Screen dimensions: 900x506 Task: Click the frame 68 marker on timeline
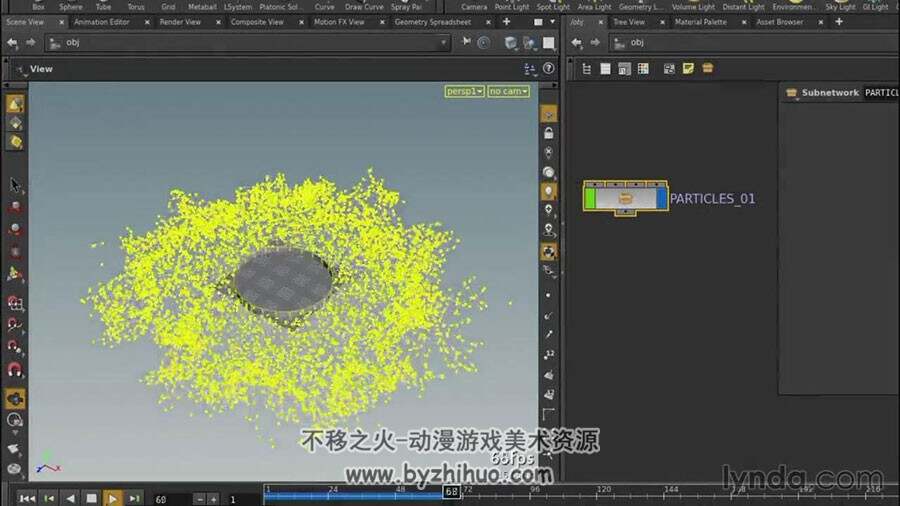click(x=452, y=492)
